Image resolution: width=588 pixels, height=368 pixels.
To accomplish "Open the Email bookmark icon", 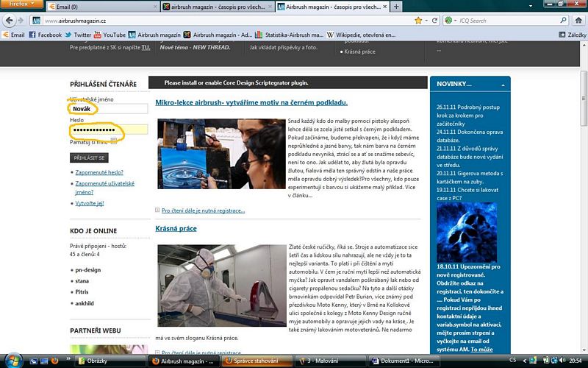I will (x=6, y=35).
